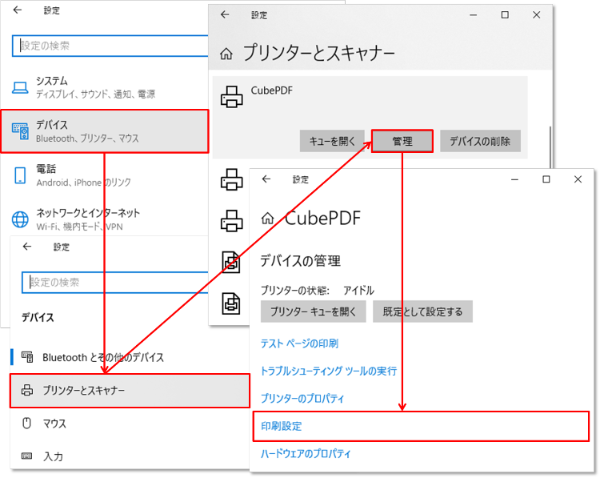
Task: Click the globe network icon
Action: point(20,219)
